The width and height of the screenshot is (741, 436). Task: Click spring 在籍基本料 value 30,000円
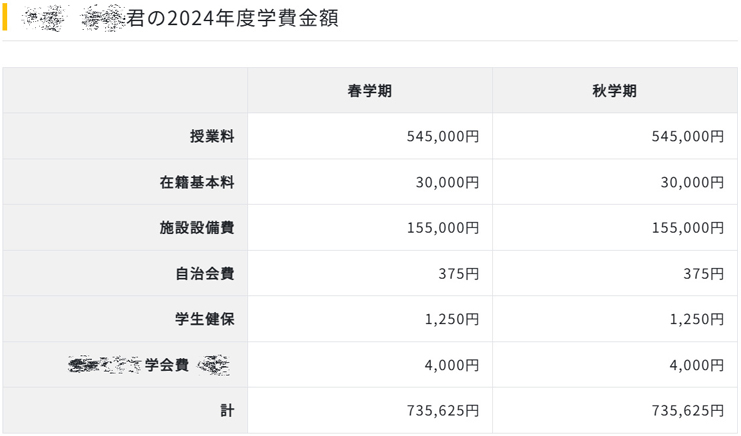point(447,182)
